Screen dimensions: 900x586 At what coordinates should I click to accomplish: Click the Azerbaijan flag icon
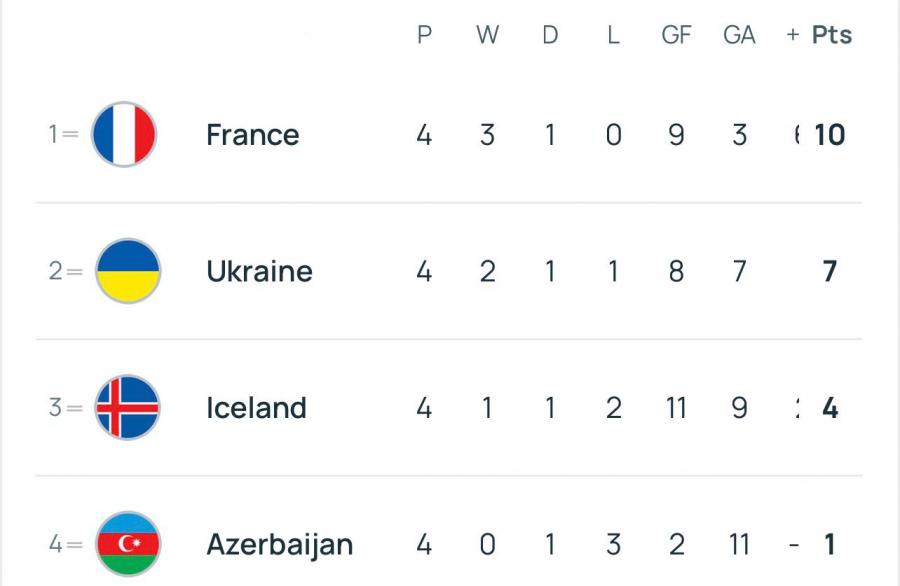[127, 544]
